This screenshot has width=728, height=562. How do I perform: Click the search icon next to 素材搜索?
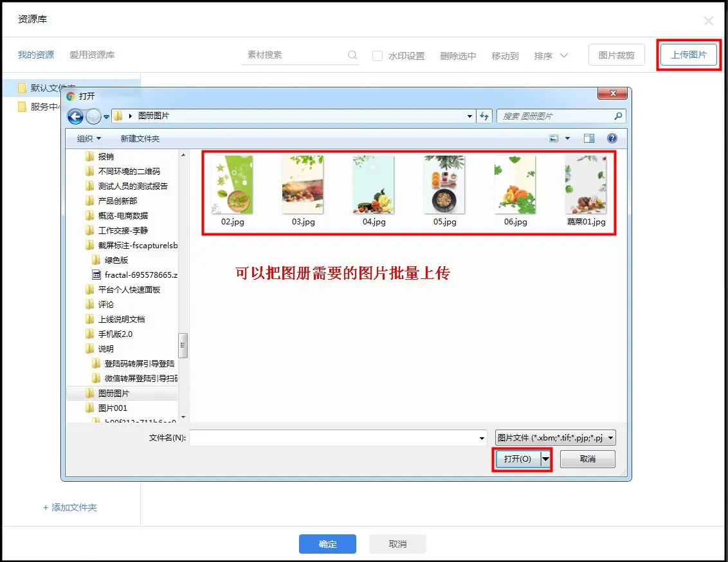(352, 55)
